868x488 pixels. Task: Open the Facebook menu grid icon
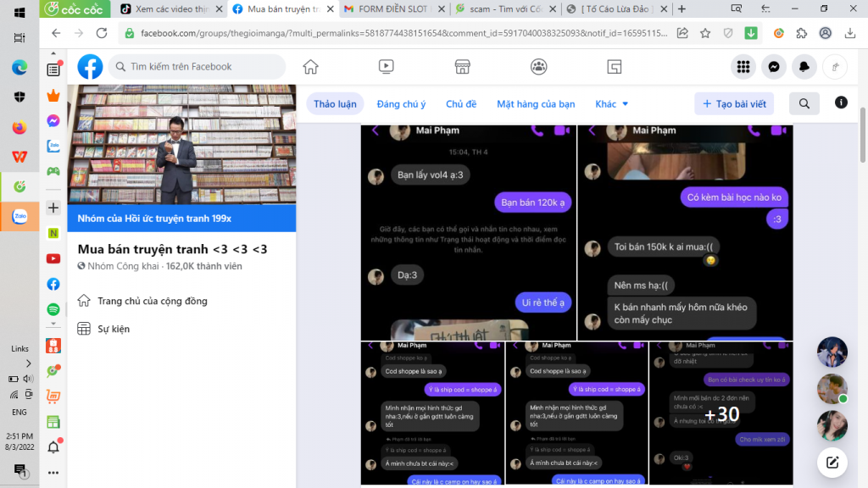pyautogui.click(x=743, y=67)
